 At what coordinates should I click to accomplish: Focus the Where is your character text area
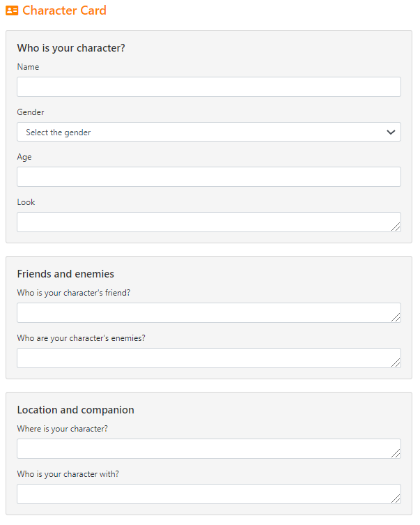[209, 449]
